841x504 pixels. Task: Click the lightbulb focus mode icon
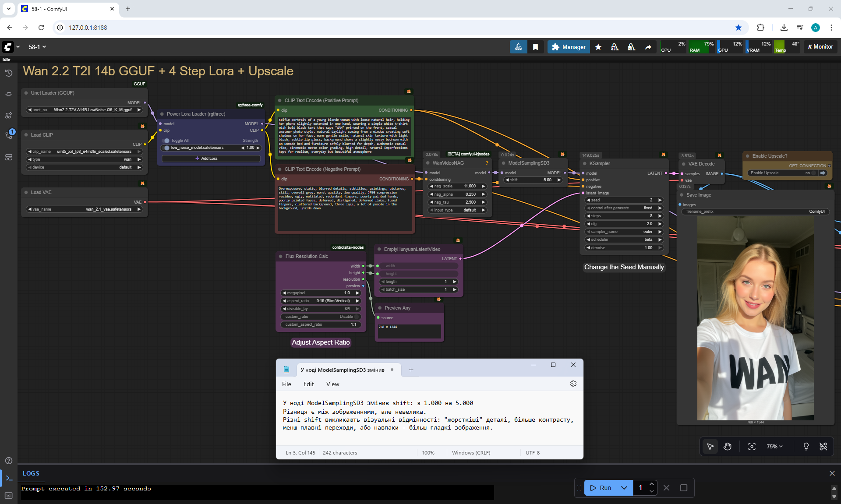tap(806, 446)
